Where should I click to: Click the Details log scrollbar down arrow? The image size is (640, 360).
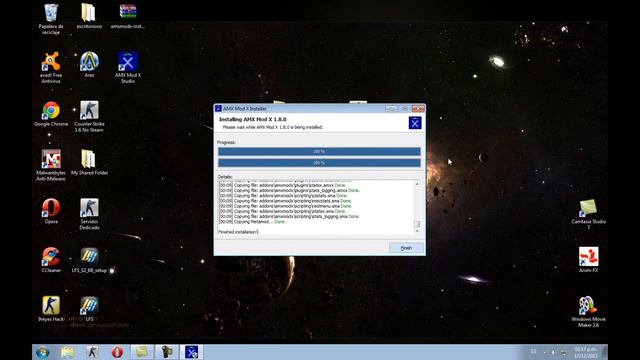tap(417, 231)
